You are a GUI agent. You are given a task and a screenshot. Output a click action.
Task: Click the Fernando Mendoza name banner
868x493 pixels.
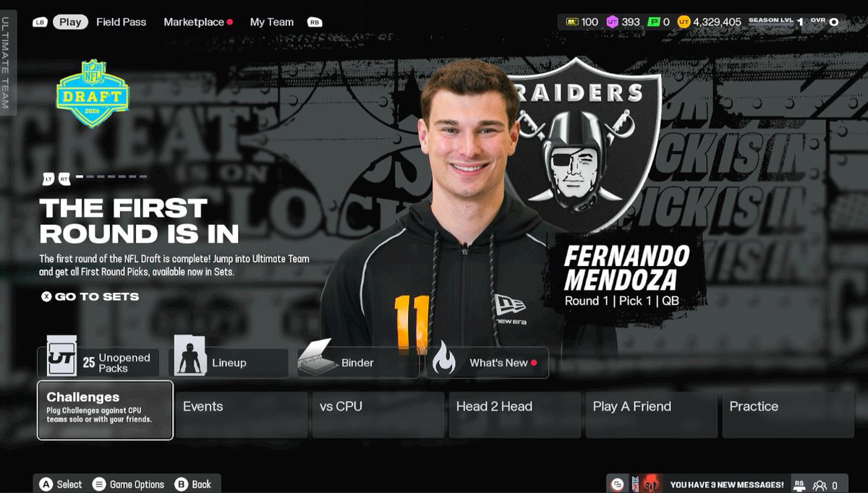(x=626, y=267)
